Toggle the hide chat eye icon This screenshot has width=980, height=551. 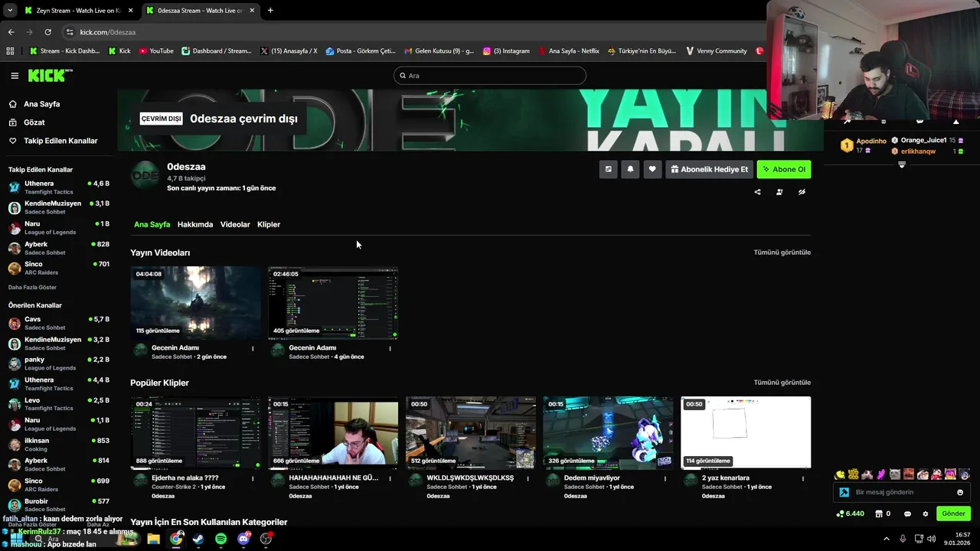coord(802,192)
